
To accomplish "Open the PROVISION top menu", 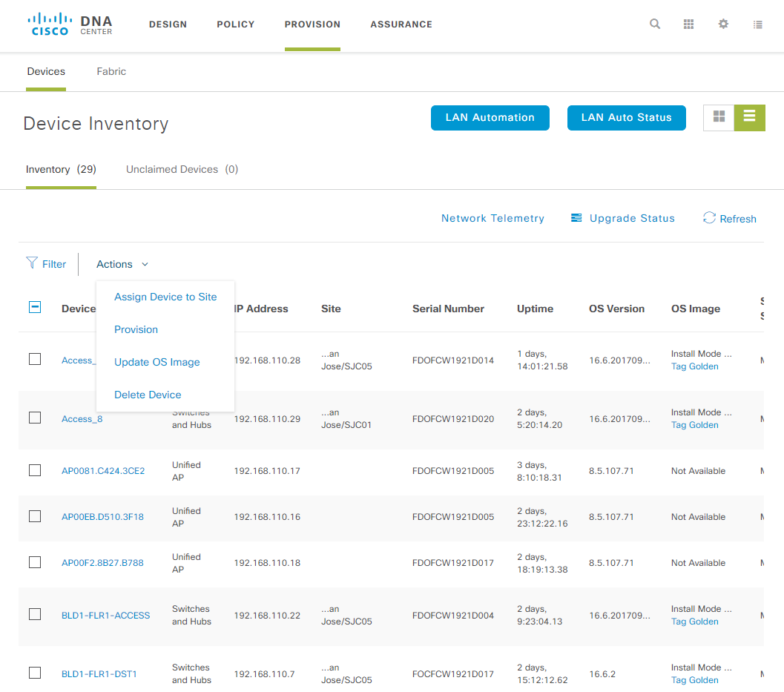I will tap(312, 24).
